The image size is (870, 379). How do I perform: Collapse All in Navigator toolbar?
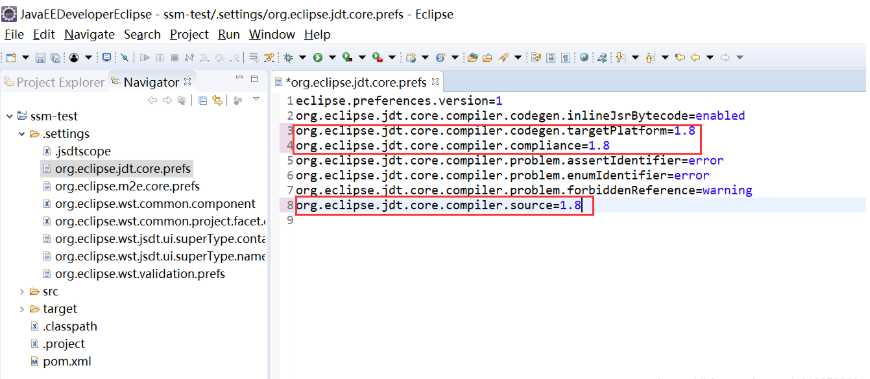[203, 100]
